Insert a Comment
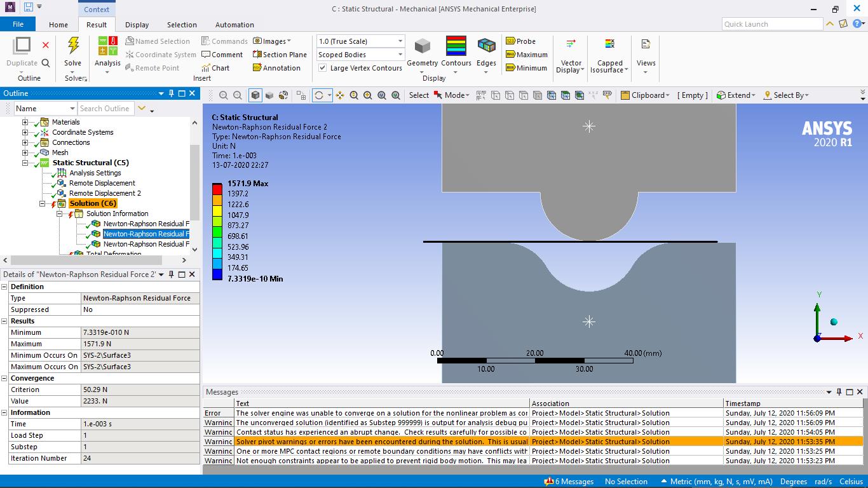This screenshot has height=488, width=868. tap(222, 55)
